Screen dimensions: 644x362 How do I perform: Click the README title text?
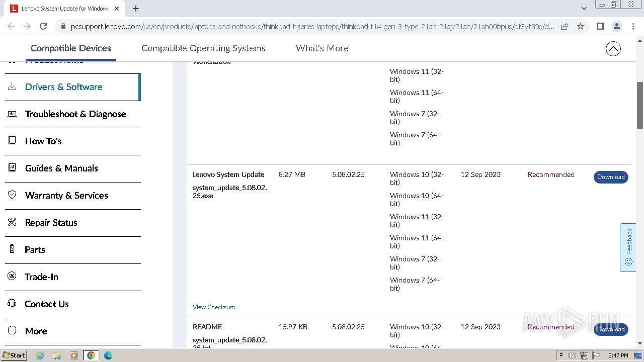pyautogui.click(x=207, y=327)
